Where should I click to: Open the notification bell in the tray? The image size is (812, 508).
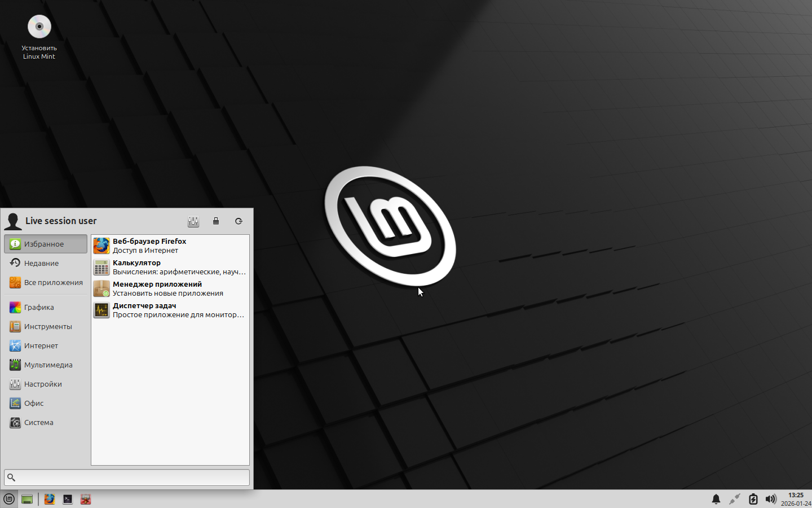coord(716,499)
